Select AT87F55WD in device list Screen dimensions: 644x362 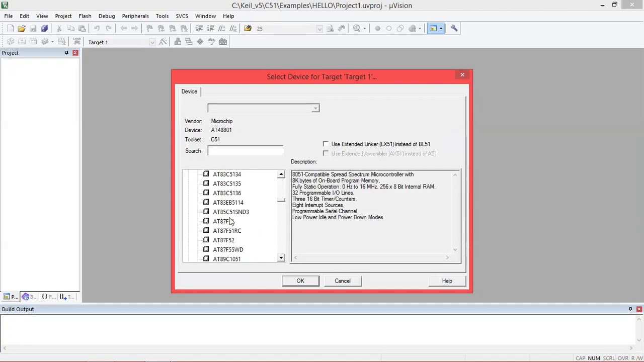coord(228,250)
